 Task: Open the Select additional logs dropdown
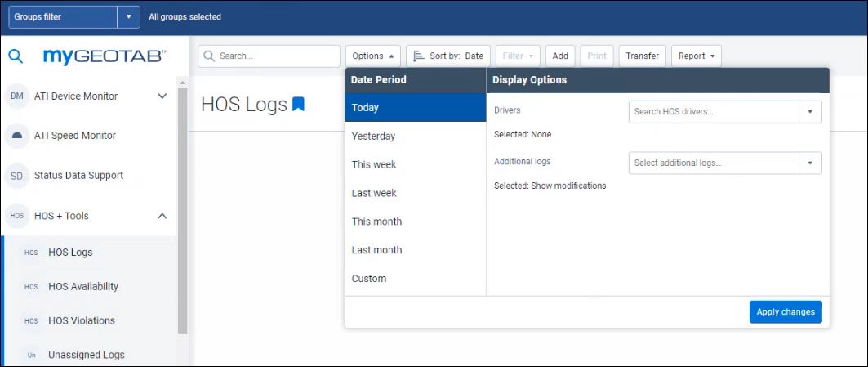click(810, 163)
